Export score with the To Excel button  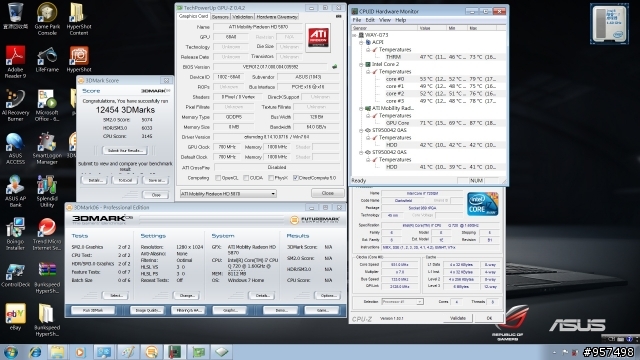pos(125,180)
